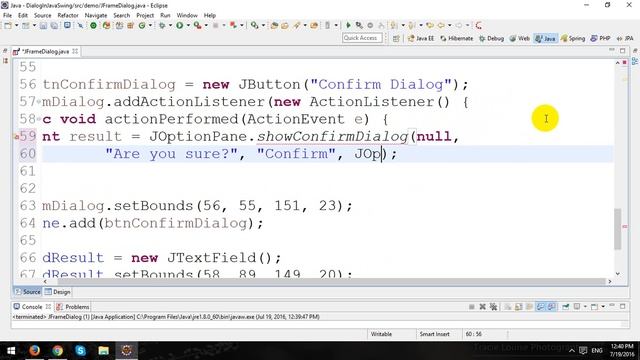Open the Debug configurations dropdown arrow

click(x=170, y=25)
